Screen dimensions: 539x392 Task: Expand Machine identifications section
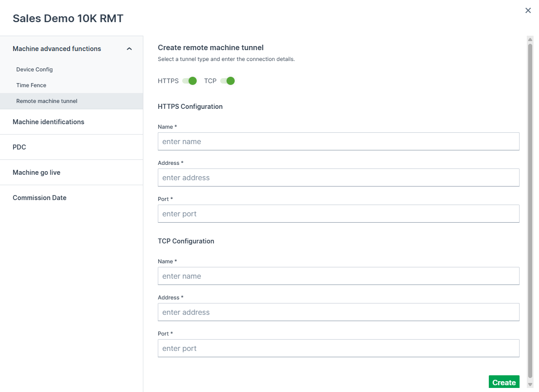coord(48,122)
